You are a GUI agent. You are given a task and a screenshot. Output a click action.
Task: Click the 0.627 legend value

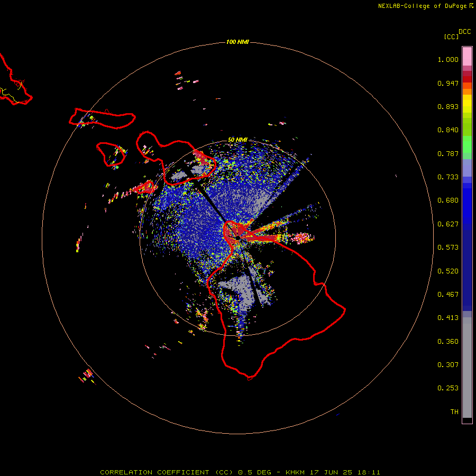click(x=448, y=224)
